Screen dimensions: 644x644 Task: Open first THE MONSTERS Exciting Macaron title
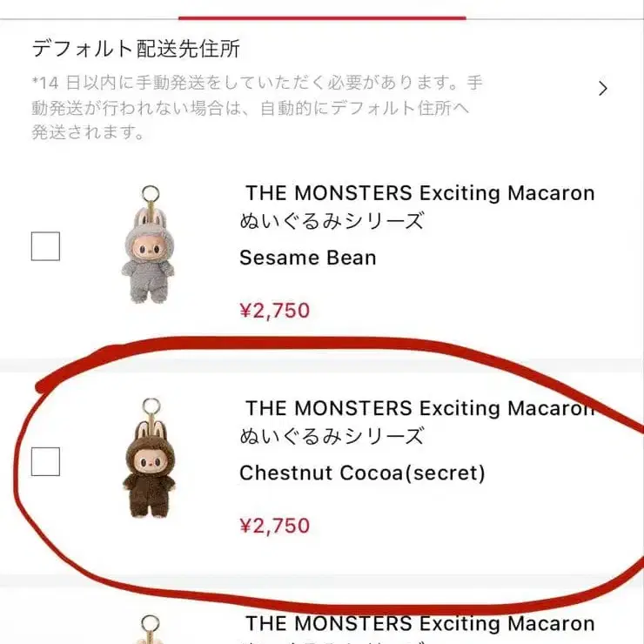[x=419, y=193]
